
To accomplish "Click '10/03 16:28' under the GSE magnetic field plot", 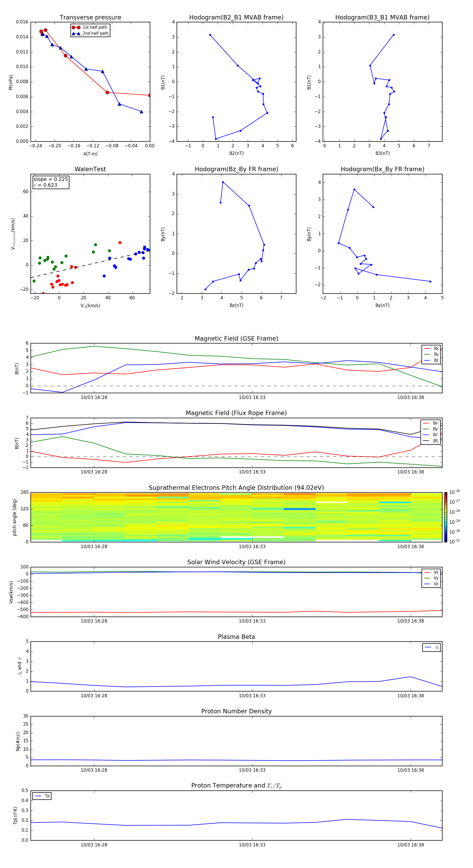I will pos(94,398).
